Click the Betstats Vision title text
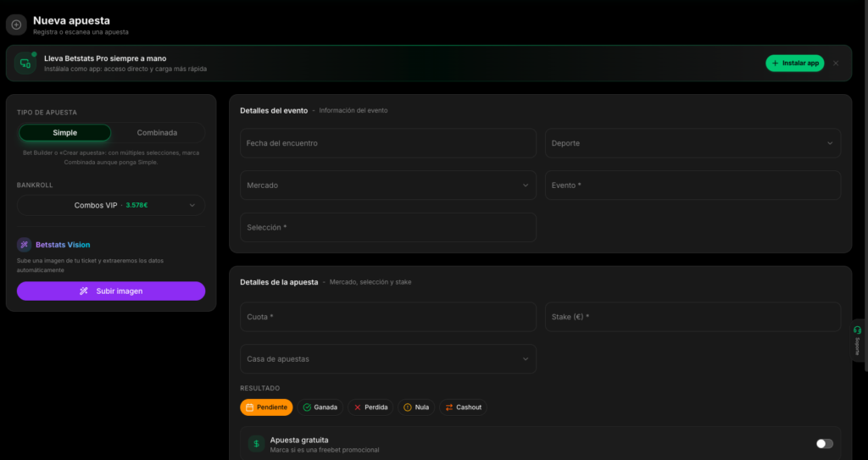868x460 pixels. coord(63,245)
